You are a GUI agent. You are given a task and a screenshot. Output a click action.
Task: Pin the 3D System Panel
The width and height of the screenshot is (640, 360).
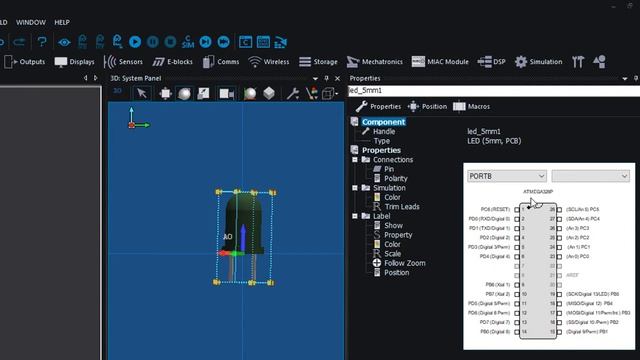coord(326,78)
